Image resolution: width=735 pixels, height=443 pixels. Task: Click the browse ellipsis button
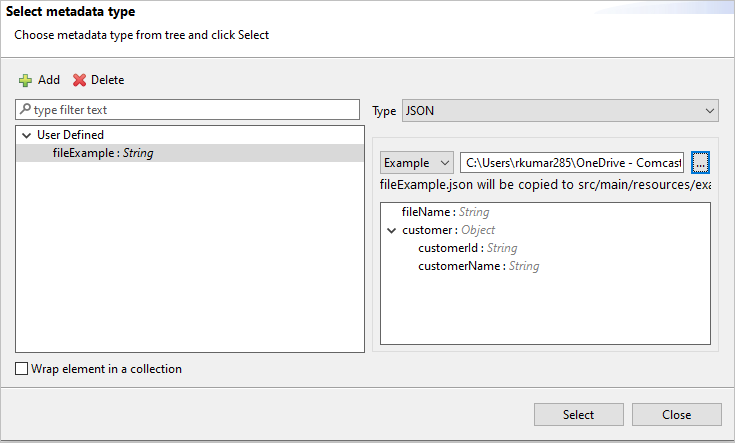[701, 162]
